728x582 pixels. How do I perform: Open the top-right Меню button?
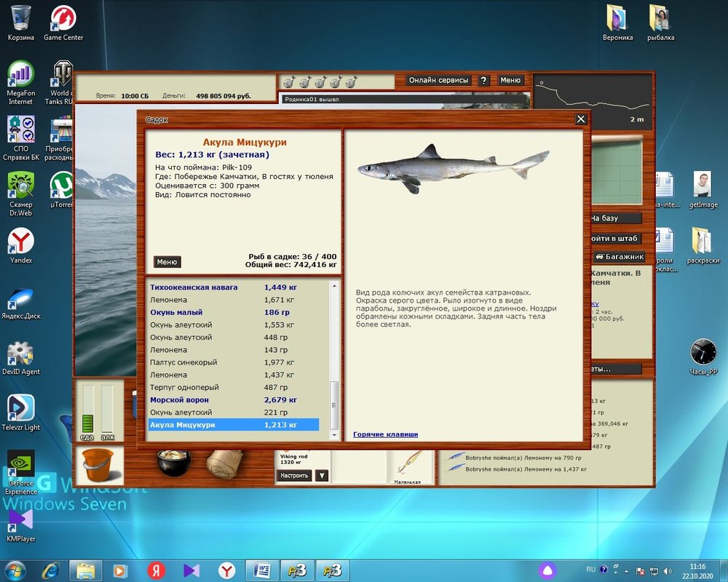pos(510,81)
